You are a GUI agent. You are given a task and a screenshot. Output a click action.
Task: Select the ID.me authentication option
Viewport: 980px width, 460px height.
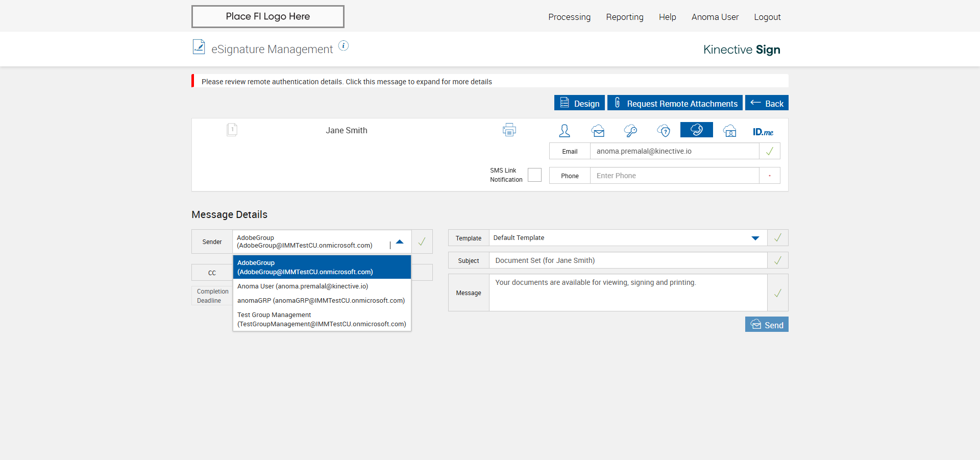point(763,132)
